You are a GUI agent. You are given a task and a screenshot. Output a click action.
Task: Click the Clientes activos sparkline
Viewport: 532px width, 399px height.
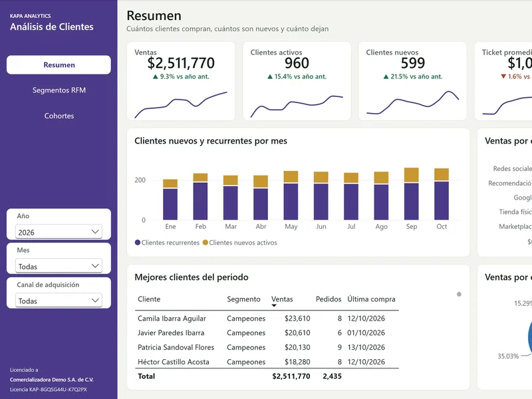coord(297,106)
